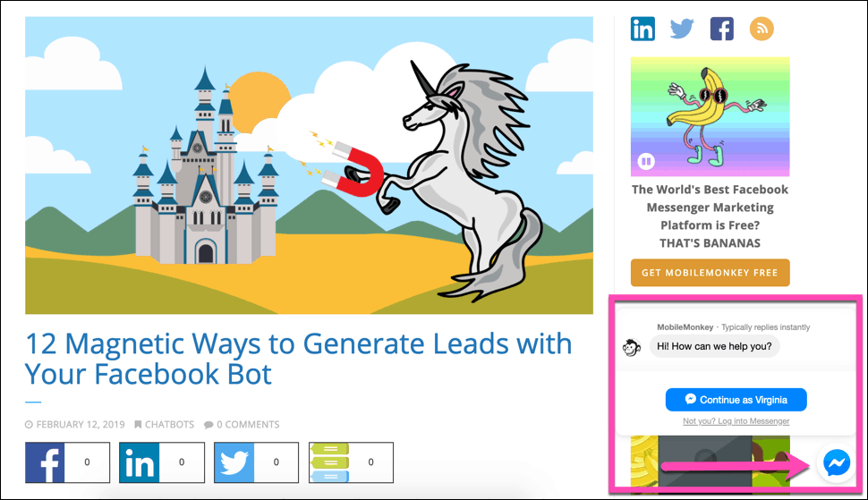Open the 0 COMMENTS link

[x=248, y=424]
